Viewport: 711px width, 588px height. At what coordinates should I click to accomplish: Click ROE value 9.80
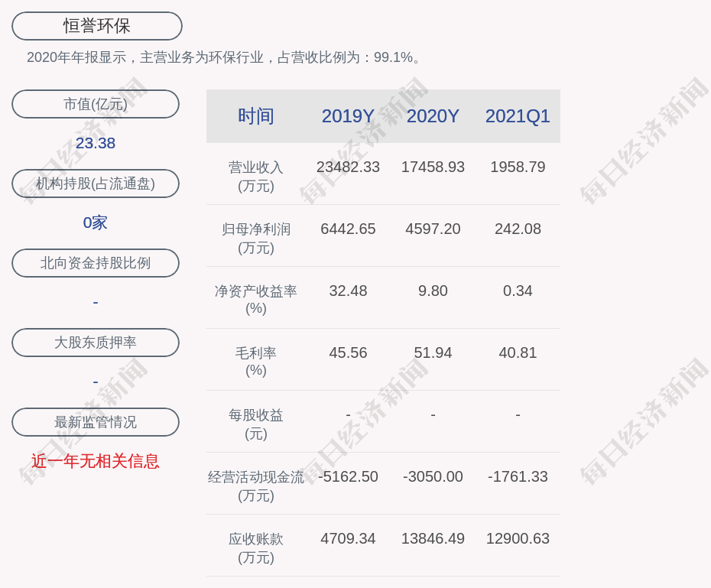coord(433,291)
